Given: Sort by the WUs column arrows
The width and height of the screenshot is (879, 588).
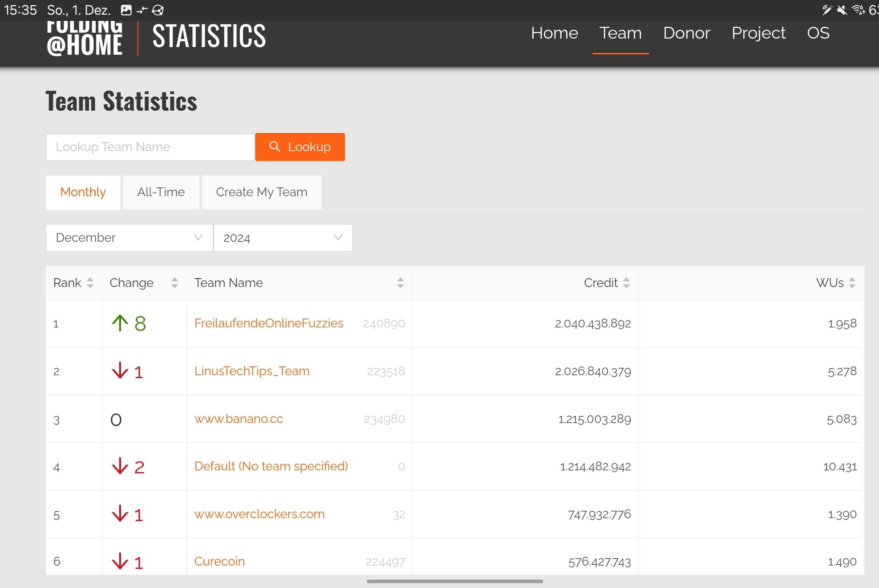Looking at the screenshot, I should tap(852, 283).
